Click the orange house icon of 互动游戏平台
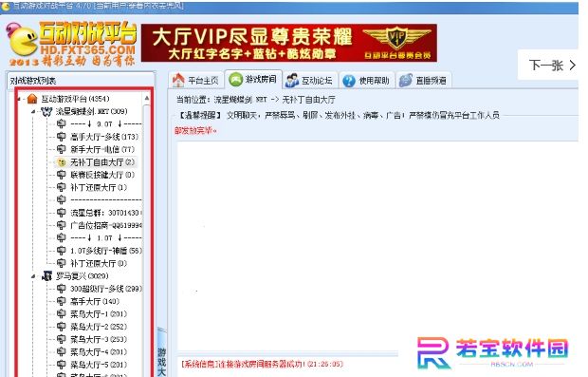Image resolution: width=588 pixels, height=377 pixels. pyautogui.click(x=32, y=99)
